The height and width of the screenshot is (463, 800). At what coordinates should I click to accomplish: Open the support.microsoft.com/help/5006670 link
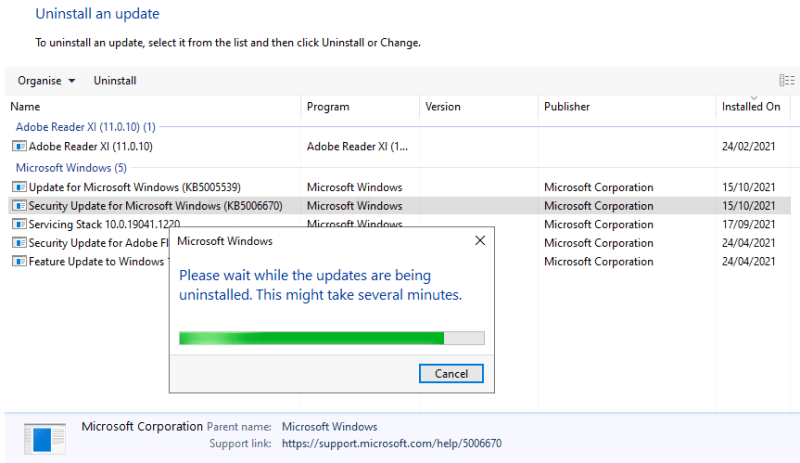pyautogui.click(x=392, y=444)
